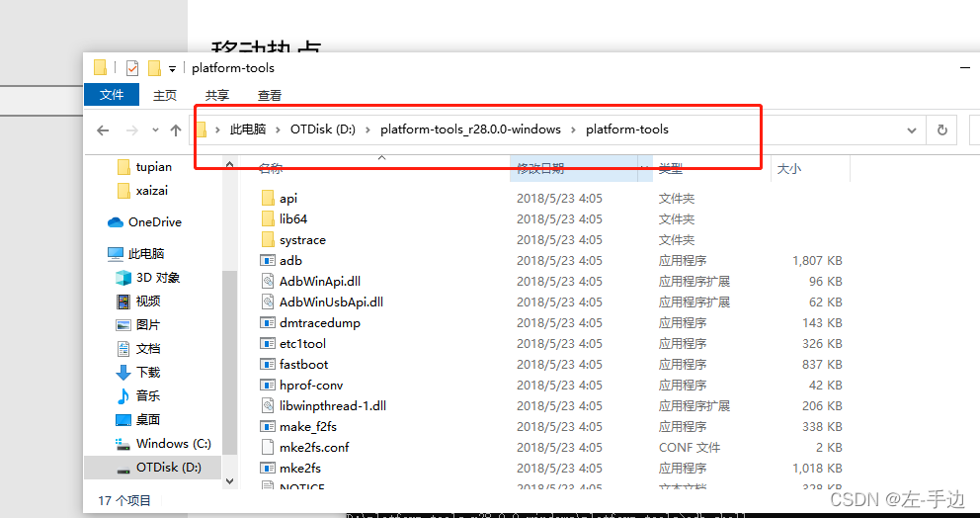Select the adb application icon
980x518 pixels.
tap(268, 260)
